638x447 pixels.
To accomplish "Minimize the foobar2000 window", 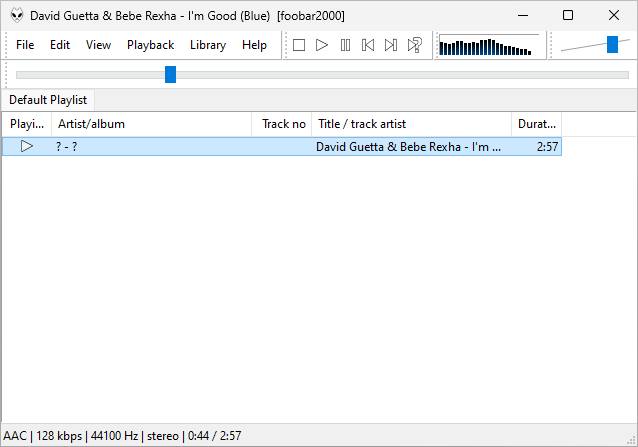I will [523, 15].
